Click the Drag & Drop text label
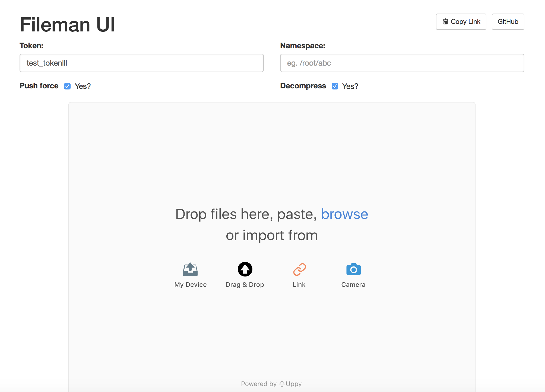This screenshot has width=545, height=392. coord(245,284)
